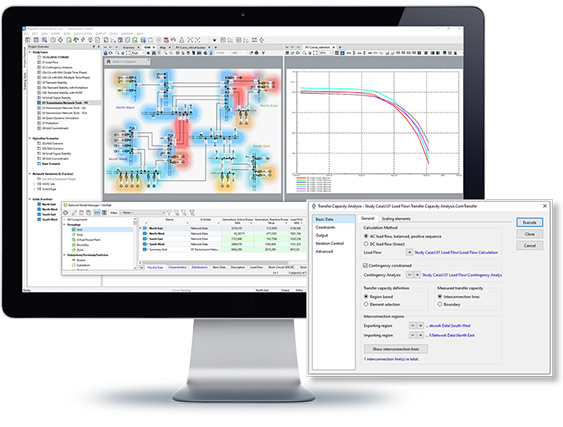The height and width of the screenshot is (427, 563).
Task: Select the Boundary radio option
Action: coord(439,304)
